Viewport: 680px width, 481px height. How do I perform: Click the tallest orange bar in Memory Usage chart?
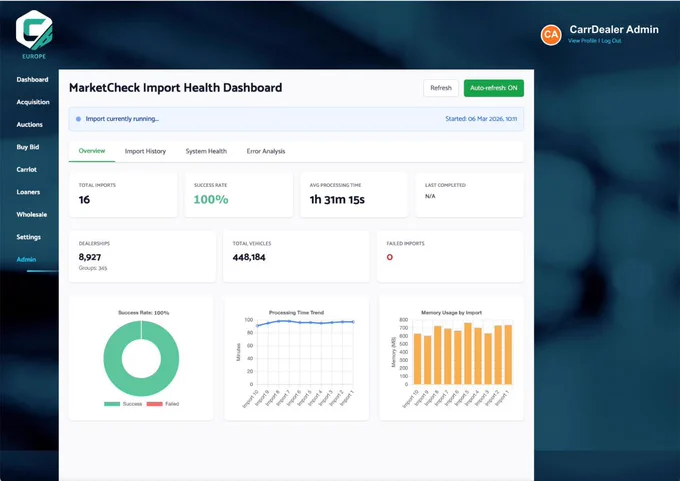pyautogui.click(x=468, y=353)
